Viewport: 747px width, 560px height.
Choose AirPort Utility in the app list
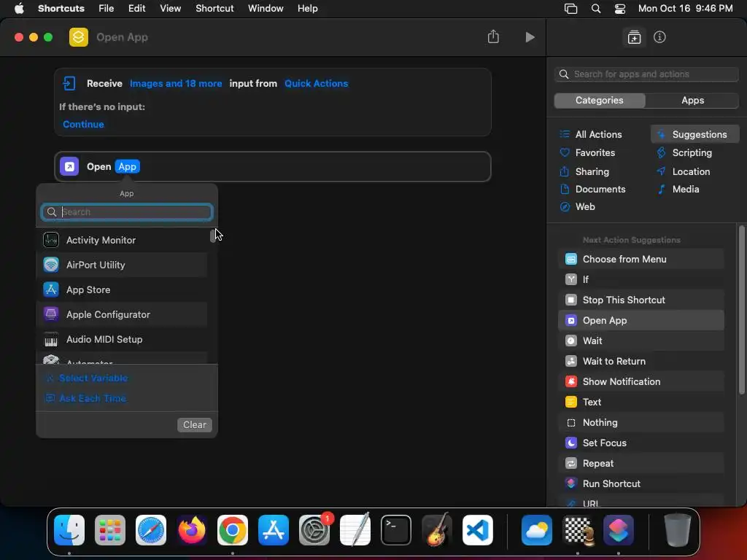click(x=122, y=265)
